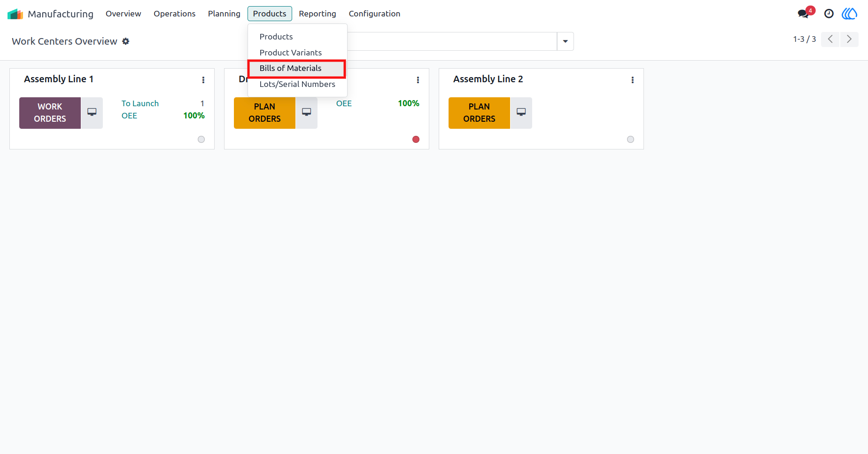Choose Bills of Materials menu entry

297,69
